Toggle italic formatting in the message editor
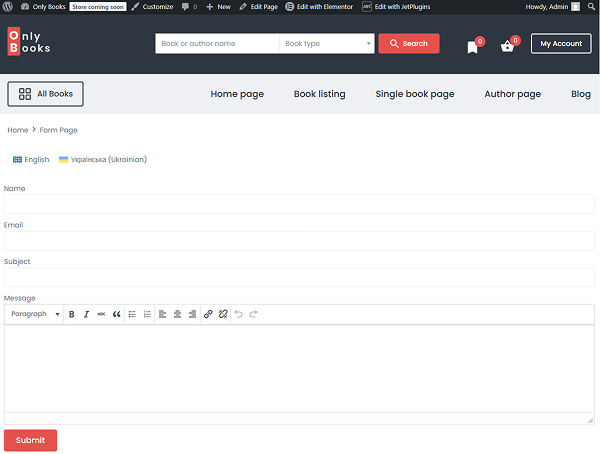Screen dimensions: 600x454 [86, 314]
